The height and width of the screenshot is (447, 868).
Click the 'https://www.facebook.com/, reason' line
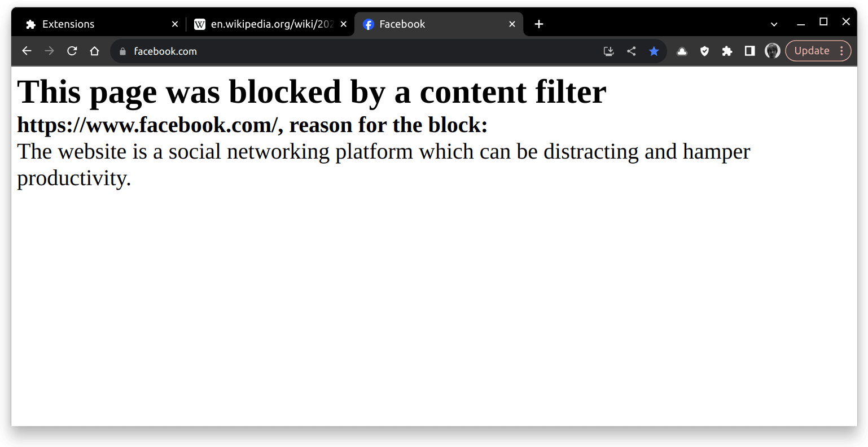coord(252,125)
